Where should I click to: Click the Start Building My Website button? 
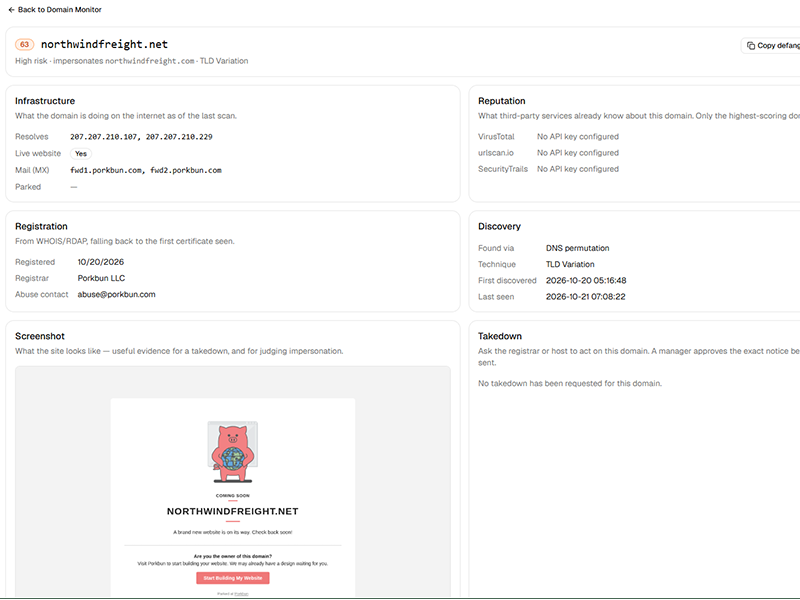click(233, 578)
